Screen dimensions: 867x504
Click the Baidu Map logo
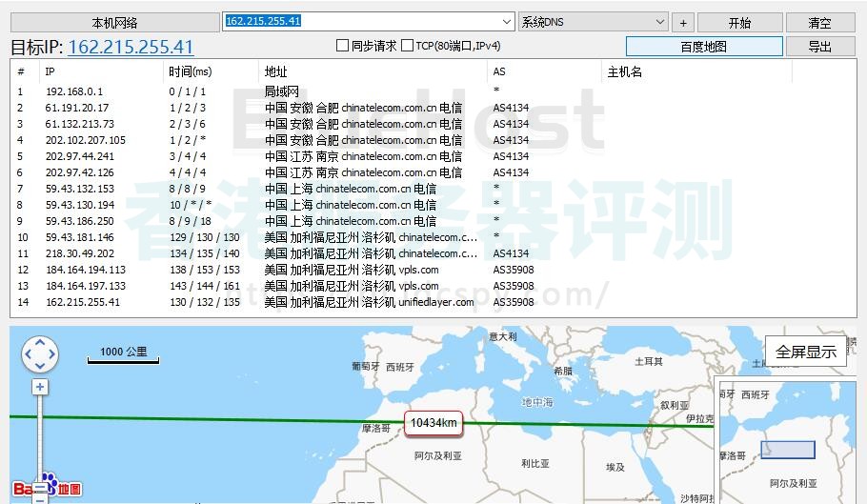pos(47,487)
